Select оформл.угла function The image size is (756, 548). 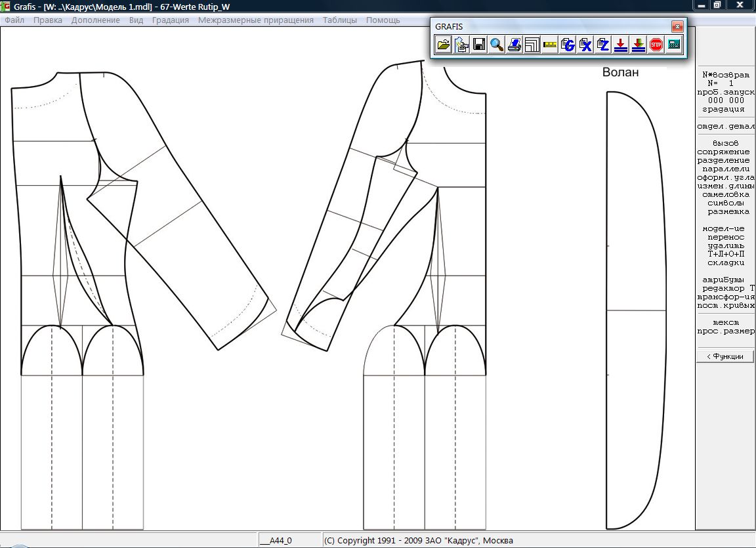[x=726, y=178]
